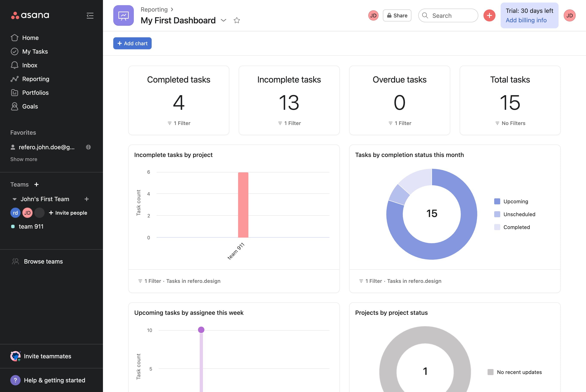Click 1 Filter under Overdue tasks

(x=400, y=123)
